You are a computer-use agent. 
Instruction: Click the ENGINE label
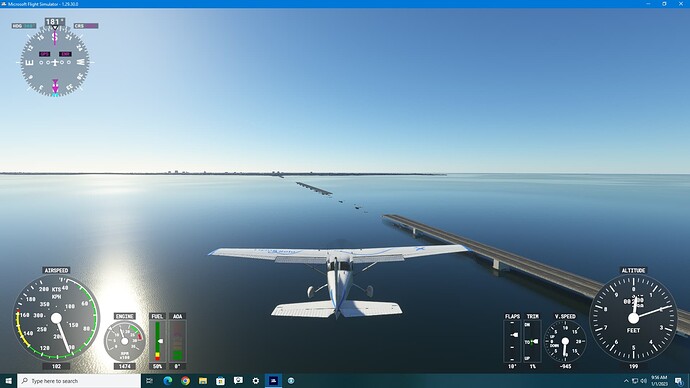click(125, 316)
